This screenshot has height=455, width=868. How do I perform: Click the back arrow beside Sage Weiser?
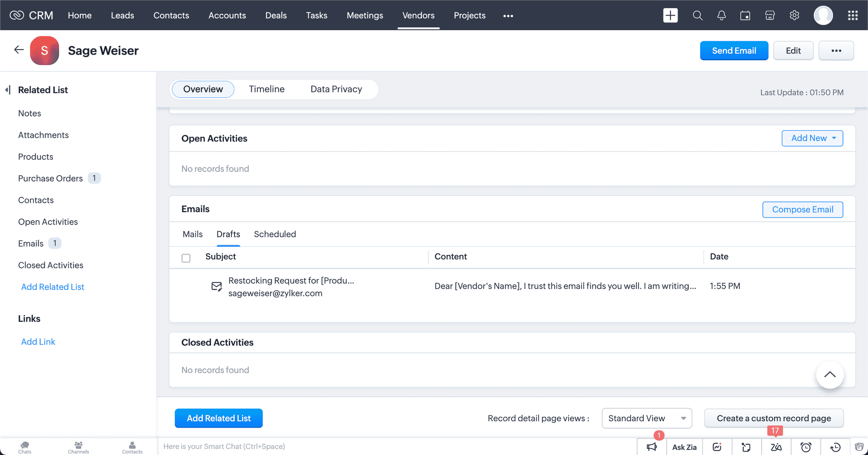point(19,50)
